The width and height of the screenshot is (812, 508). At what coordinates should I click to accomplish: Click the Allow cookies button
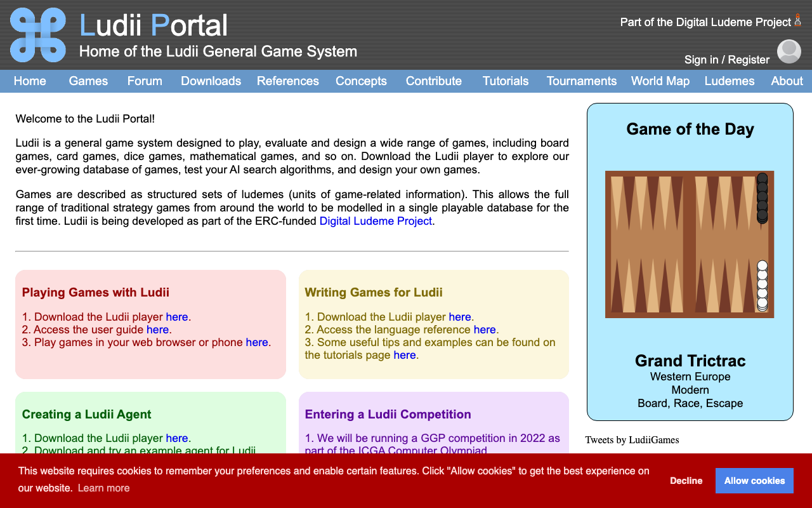pos(754,481)
